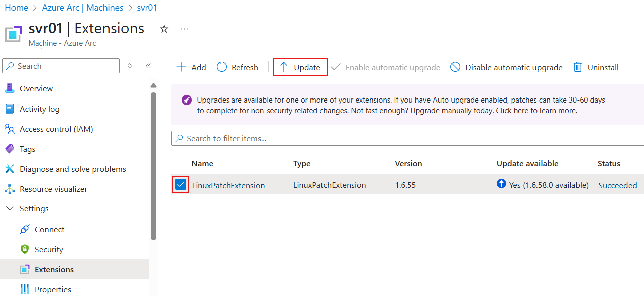This screenshot has width=644, height=296.
Task: Click svr01 breadcrumb link
Action: [147, 8]
